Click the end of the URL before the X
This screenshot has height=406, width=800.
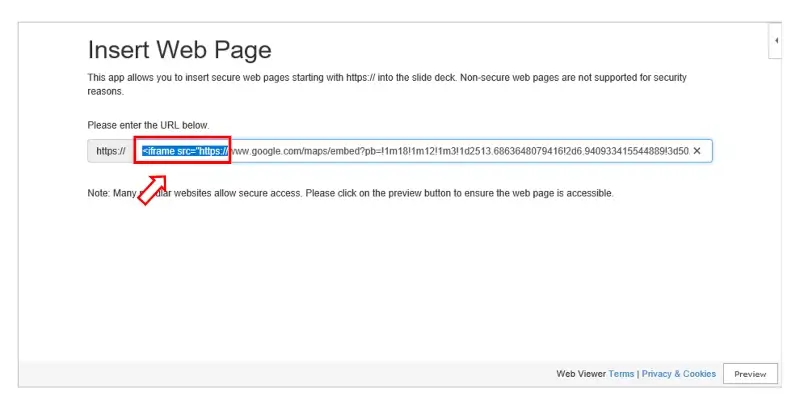[684, 151]
